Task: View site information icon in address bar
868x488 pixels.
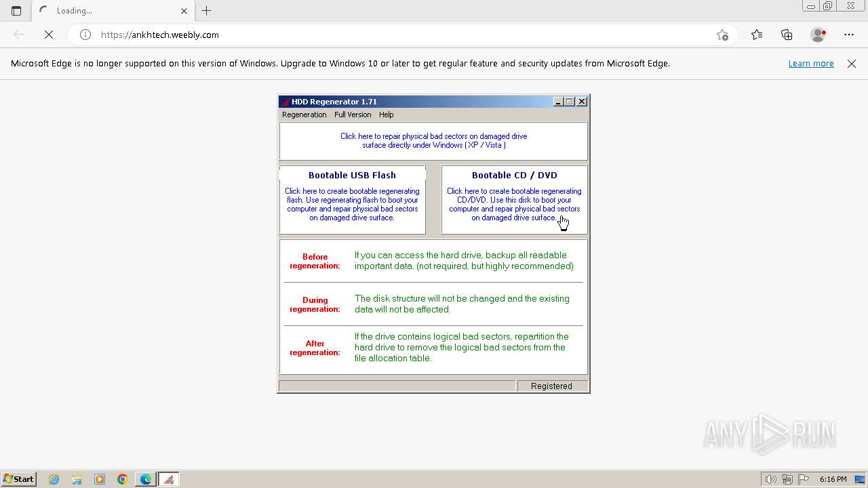Action: [x=85, y=35]
